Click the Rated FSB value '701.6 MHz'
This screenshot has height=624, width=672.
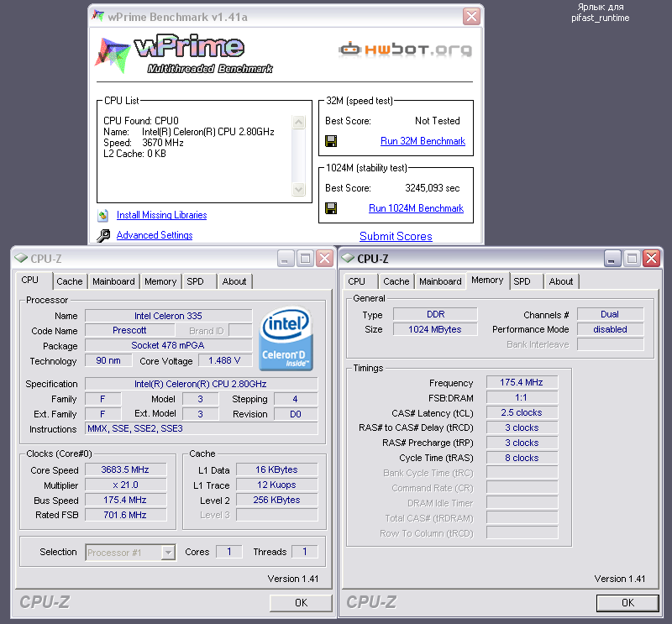(125, 515)
